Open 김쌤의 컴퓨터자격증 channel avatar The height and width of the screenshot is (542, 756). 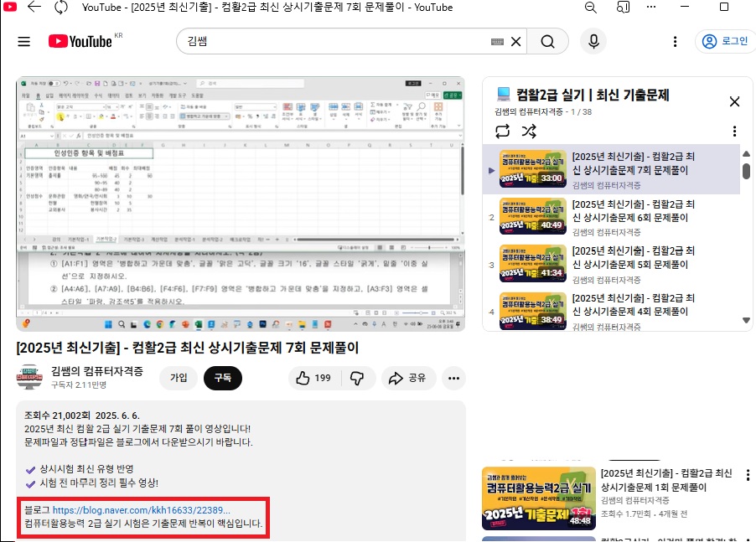(x=30, y=377)
